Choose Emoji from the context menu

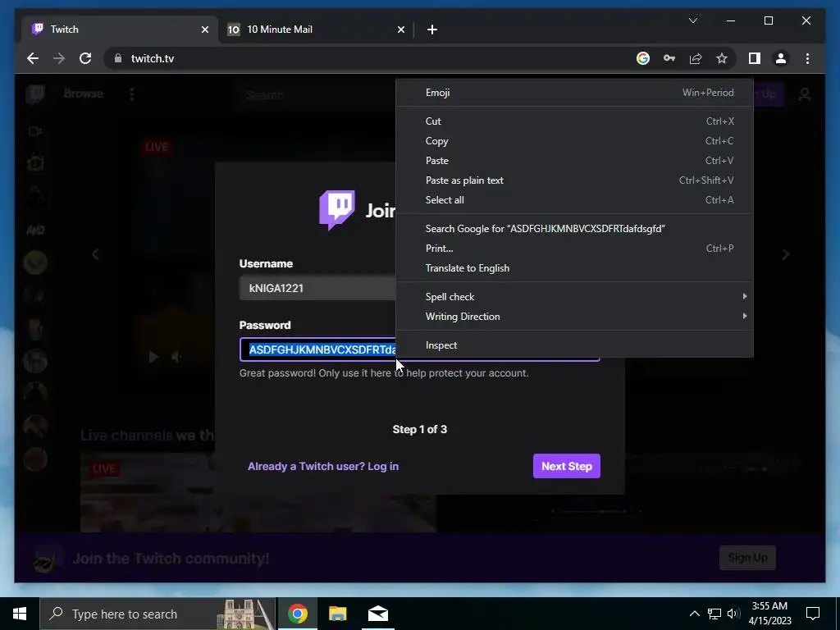[x=574, y=93]
